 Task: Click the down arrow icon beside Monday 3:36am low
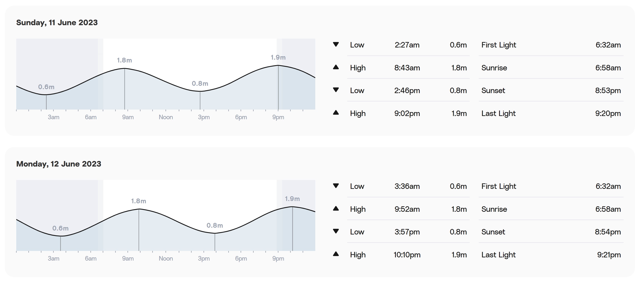[336, 186]
